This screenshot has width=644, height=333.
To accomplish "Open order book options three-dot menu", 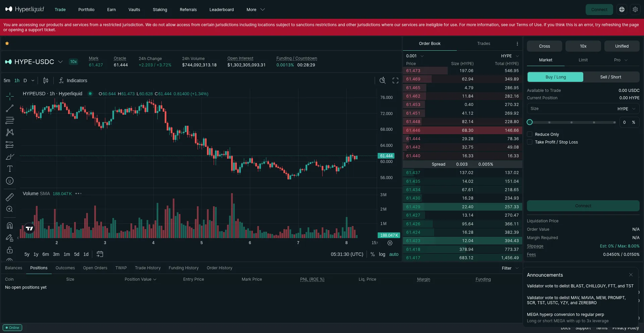I will pyautogui.click(x=517, y=44).
